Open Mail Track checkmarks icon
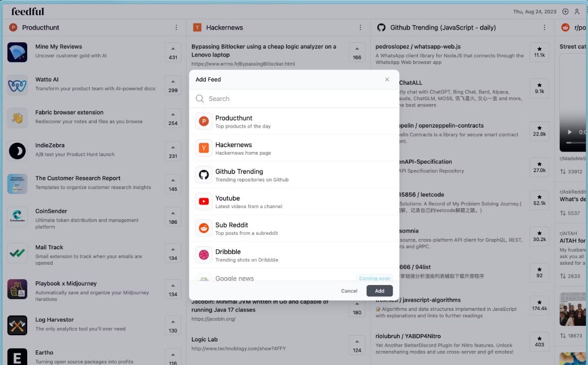Image resolution: width=588 pixels, height=365 pixels. 17,253
